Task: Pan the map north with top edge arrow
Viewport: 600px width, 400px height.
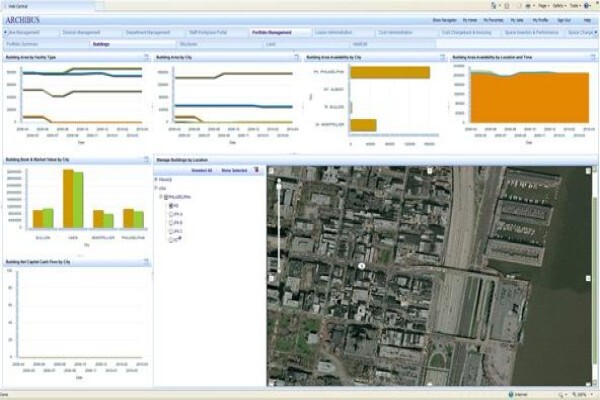Action: (430, 171)
